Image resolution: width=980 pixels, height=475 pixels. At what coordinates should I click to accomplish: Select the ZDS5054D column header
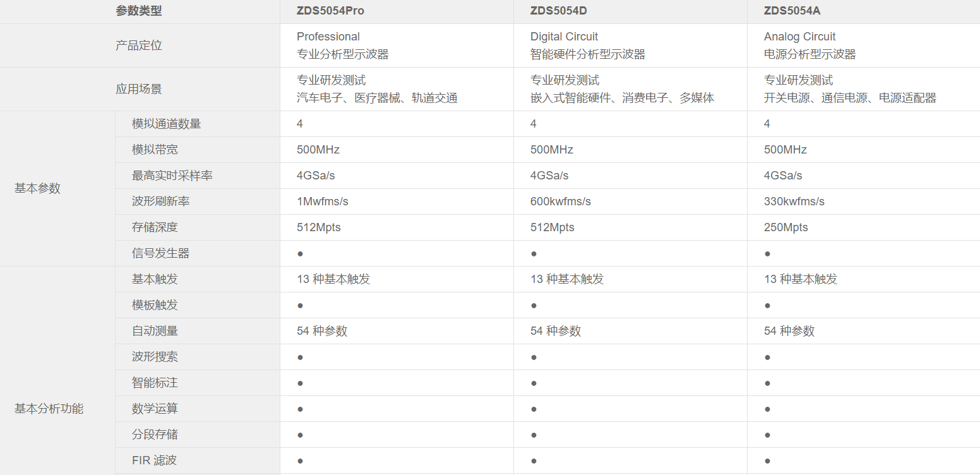[630, 11]
